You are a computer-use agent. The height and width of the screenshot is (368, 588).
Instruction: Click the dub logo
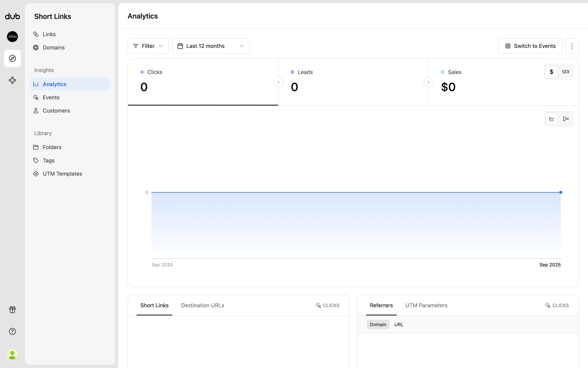(x=12, y=16)
